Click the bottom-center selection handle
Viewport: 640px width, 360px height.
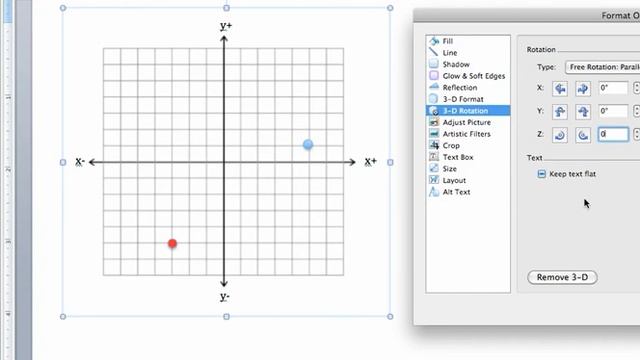click(x=227, y=316)
